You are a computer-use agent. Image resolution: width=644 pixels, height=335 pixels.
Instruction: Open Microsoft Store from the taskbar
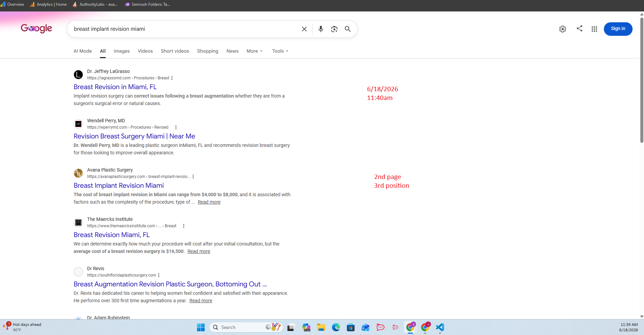[351, 327]
